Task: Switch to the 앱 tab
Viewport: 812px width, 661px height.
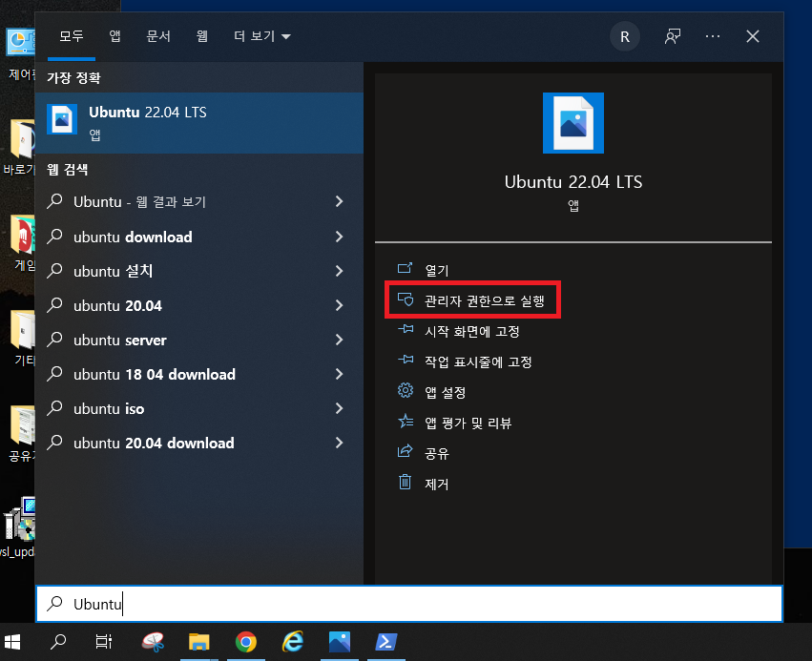Action: (115, 36)
